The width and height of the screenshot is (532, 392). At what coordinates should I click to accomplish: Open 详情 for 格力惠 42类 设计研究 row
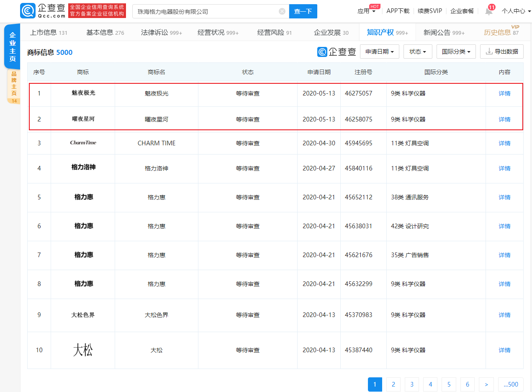(504, 226)
